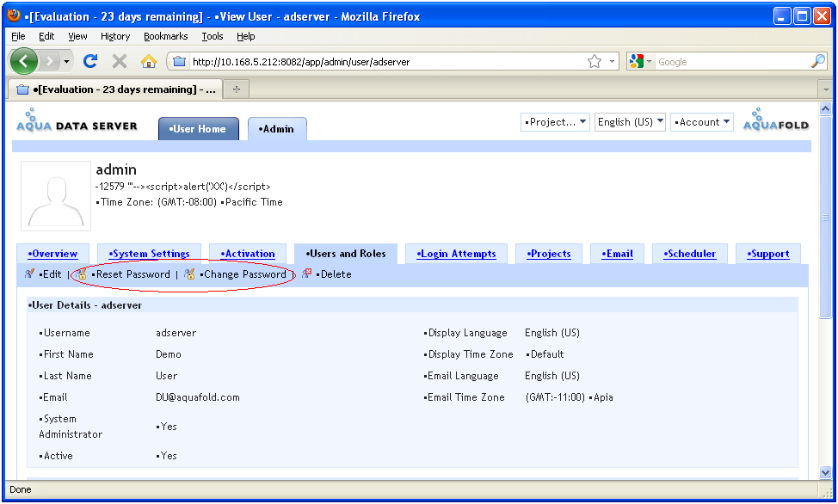Switch to the User Home tab
838x504 pixels.
(198, 129)
